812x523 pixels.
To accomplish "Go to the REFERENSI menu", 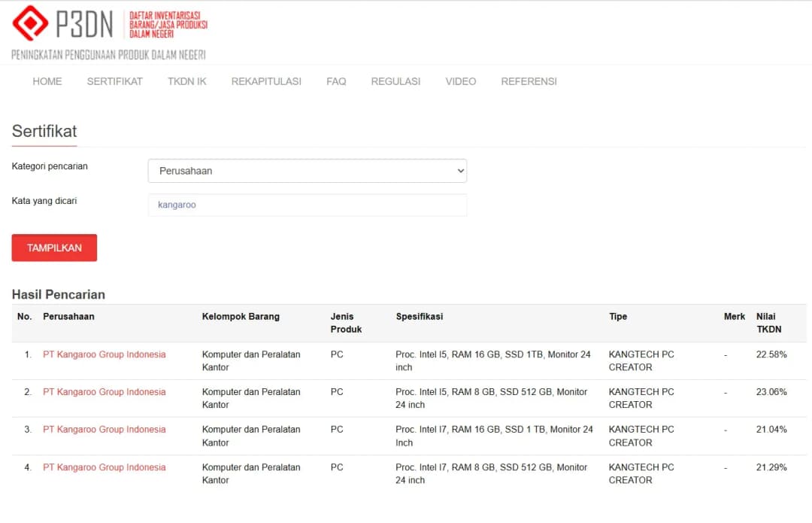I will coord(529,81).
